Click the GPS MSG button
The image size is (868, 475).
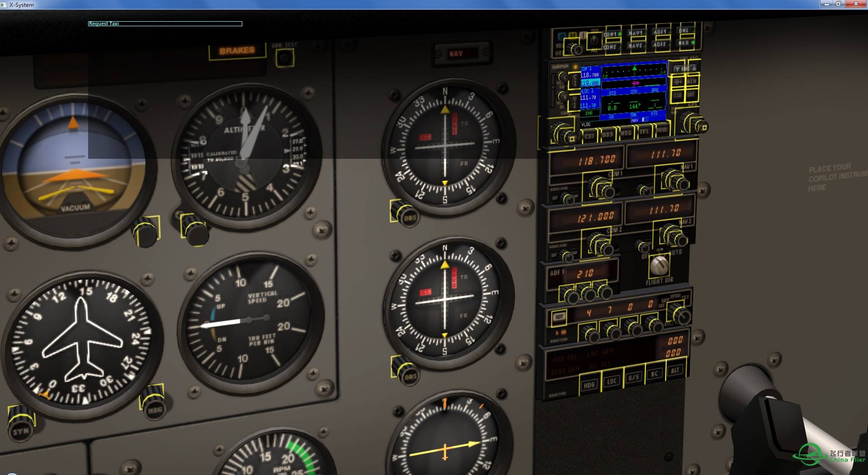pyautogui.click(x=626, y=133)
